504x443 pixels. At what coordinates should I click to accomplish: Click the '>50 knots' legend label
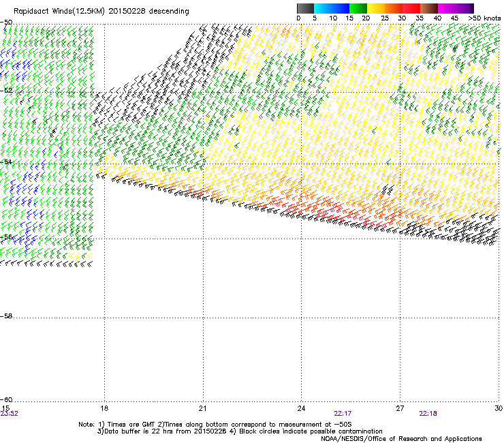click(x=484, y=18)
